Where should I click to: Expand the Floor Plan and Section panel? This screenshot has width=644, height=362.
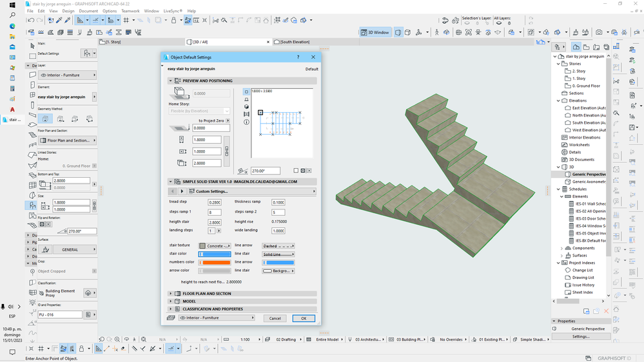[x=171, y=294]
